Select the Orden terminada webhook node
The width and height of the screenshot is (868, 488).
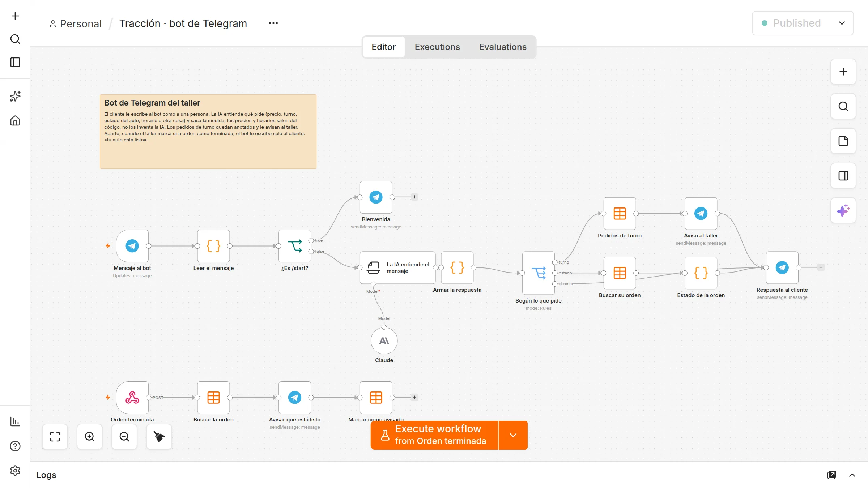click(132, 397)
